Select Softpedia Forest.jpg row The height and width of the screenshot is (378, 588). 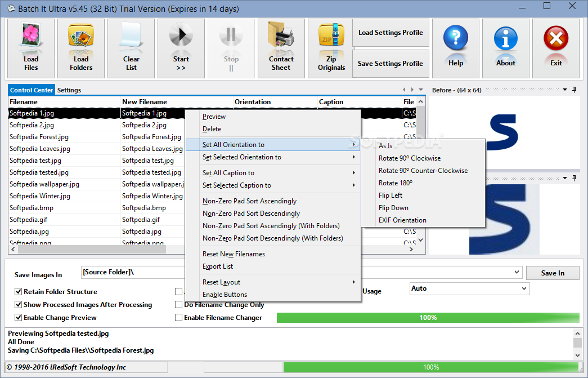(96, 137)
